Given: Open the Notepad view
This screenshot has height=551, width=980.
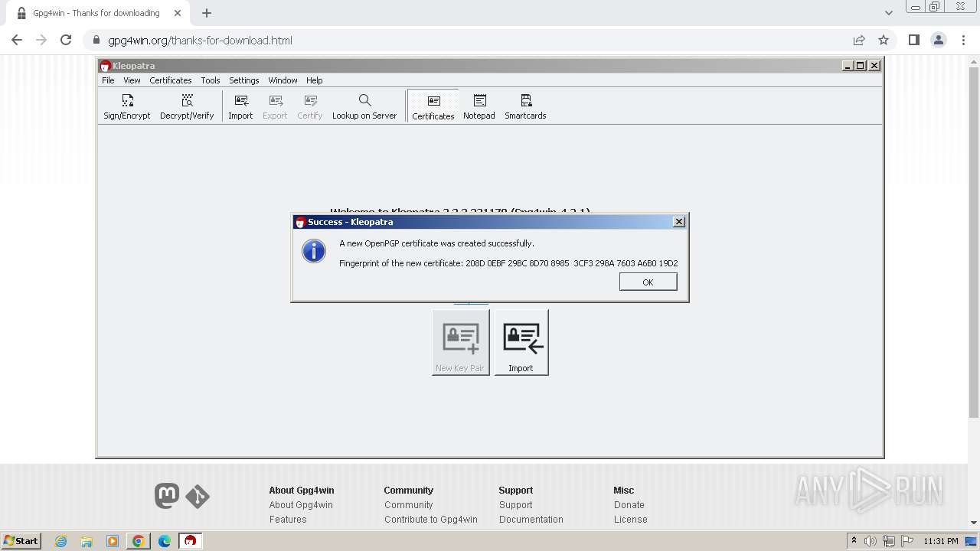Looking at the screenshot, I should pyautogui.click(x=479, y=106).
